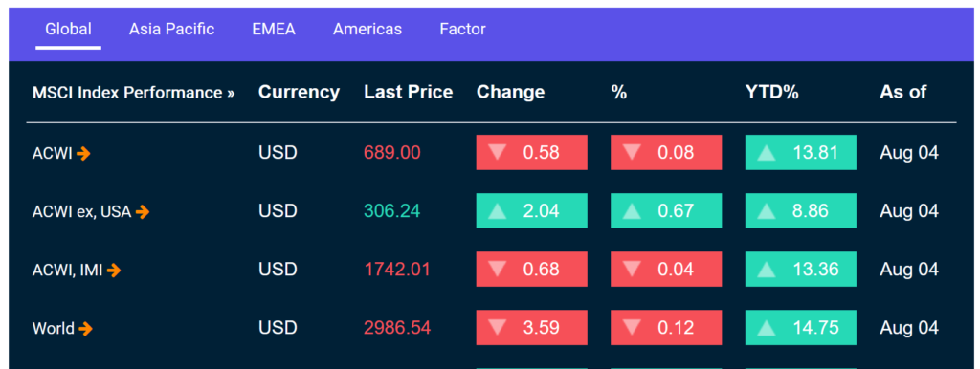This screenshot has height=369, width=980.
Task: Switch to the Factor tab
Action: [x=462, y=29]
